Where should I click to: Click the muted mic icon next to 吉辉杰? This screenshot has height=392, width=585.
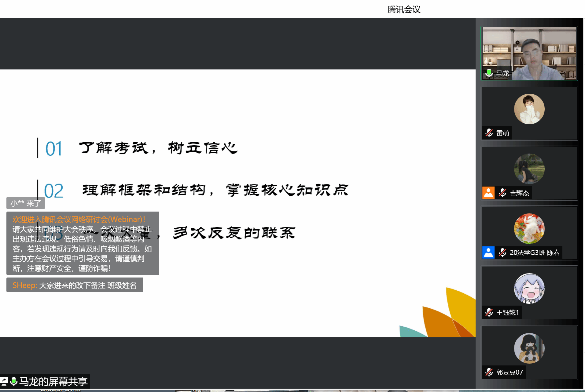pos(502,193)
